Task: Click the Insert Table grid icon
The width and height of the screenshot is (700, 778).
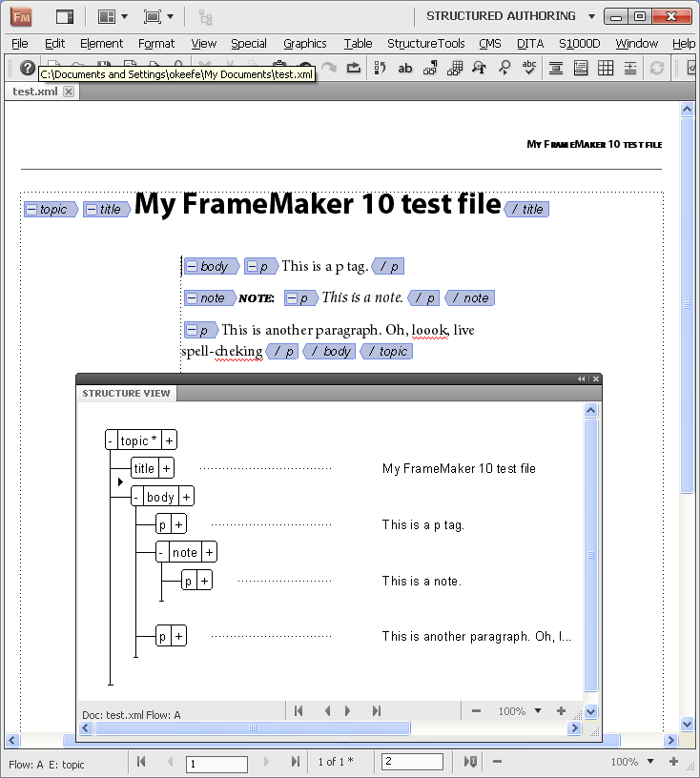Action: 606,68
